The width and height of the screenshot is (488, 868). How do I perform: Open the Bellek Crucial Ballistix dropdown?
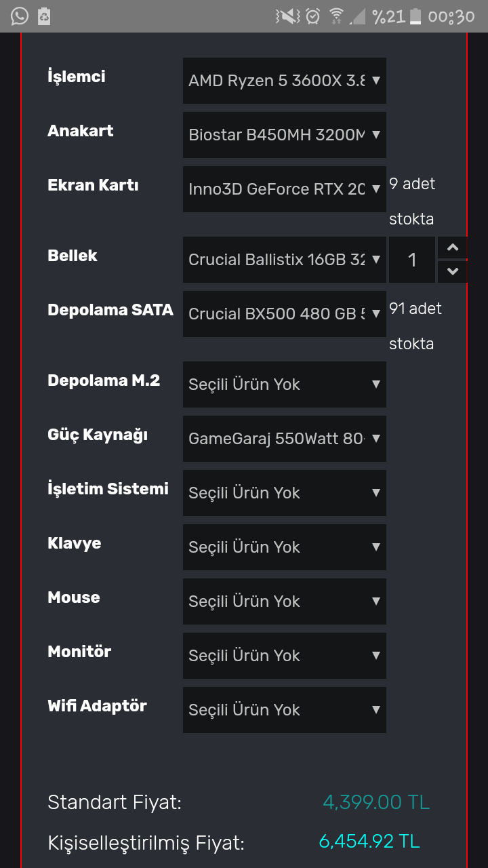pos(284,260)
